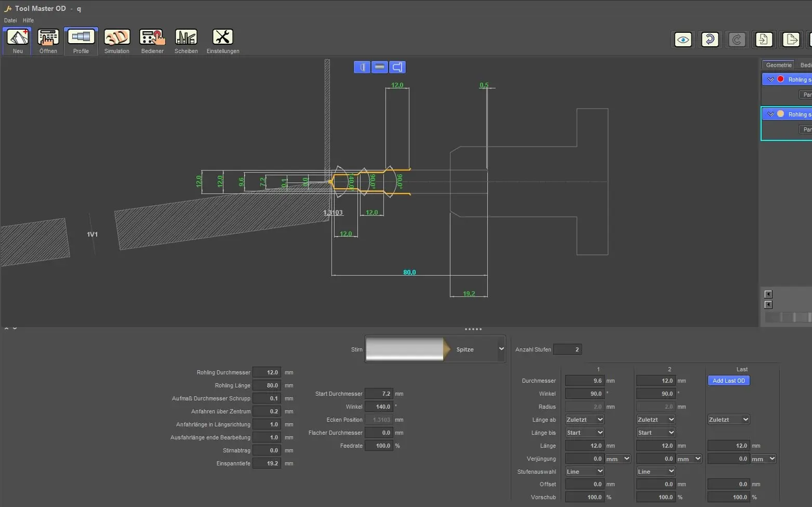Open the Stirn Spitze shape dropdown
Image resolution: width=812 pixels, height=507 pixels.
pyautogui.click(x=501, y=349)
